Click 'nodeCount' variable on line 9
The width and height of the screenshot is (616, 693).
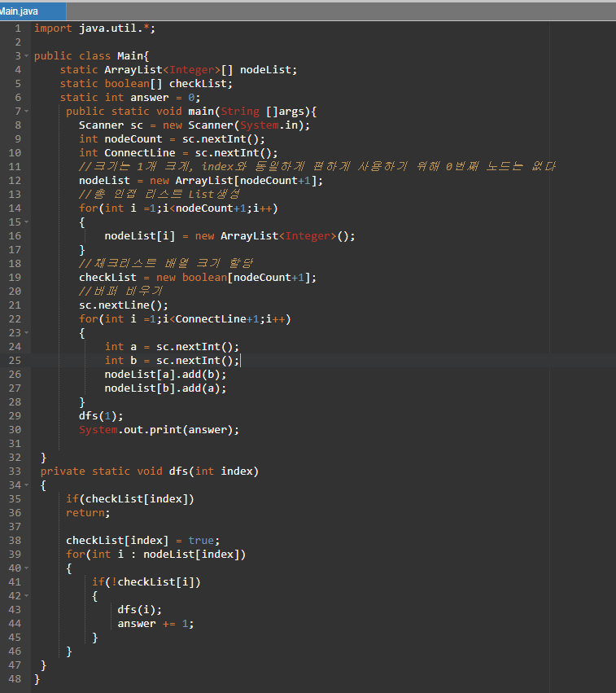[x=133, y=139]
